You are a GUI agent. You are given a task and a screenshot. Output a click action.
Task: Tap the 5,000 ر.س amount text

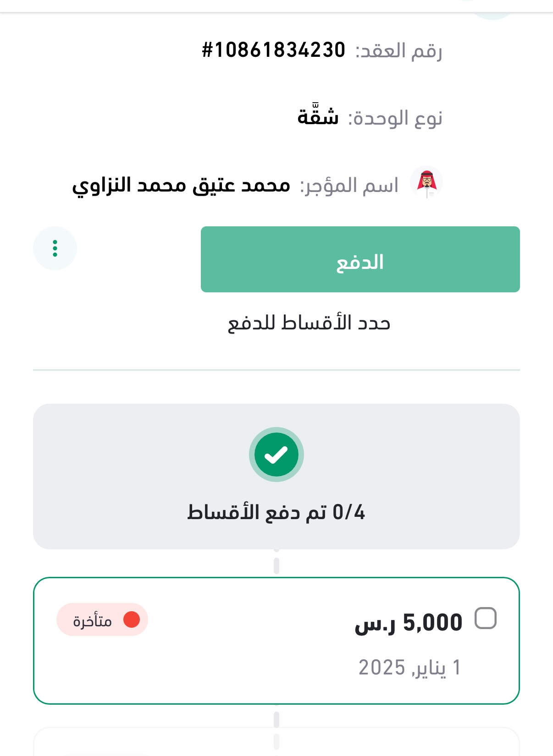(408, 623)
